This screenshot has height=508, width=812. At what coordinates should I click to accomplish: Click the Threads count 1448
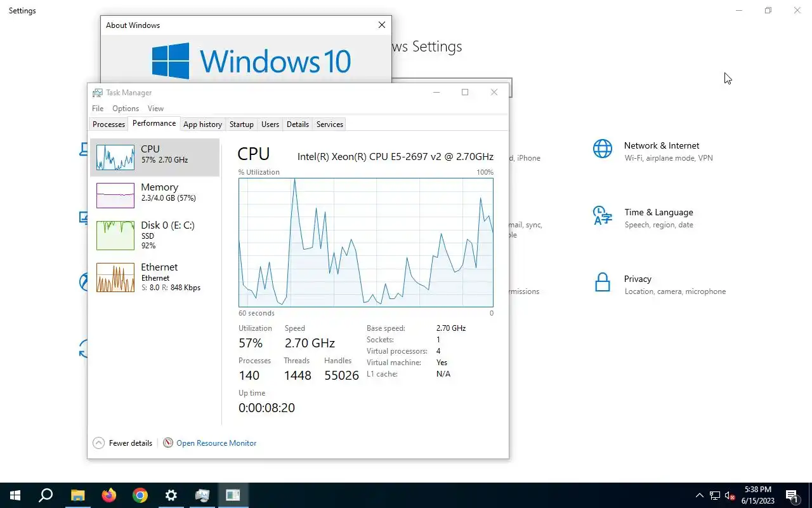[298, 376]
